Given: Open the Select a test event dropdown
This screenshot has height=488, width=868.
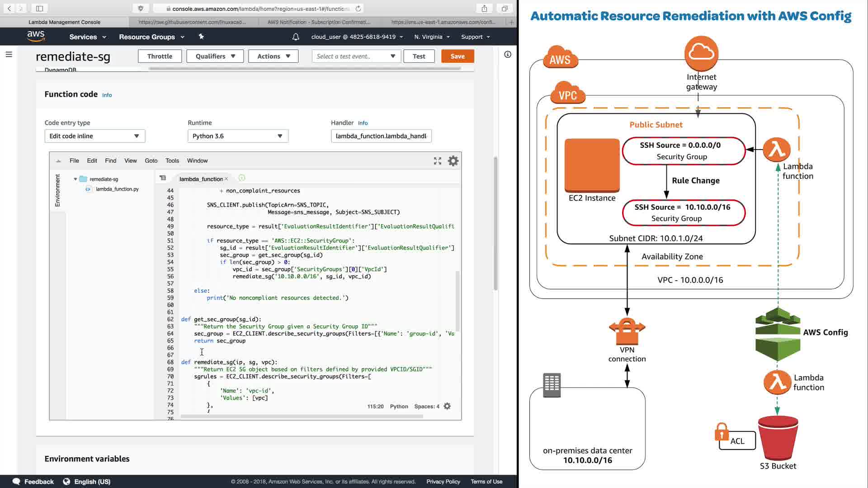Looking at the screenshot, I should [x=356, y=56].
